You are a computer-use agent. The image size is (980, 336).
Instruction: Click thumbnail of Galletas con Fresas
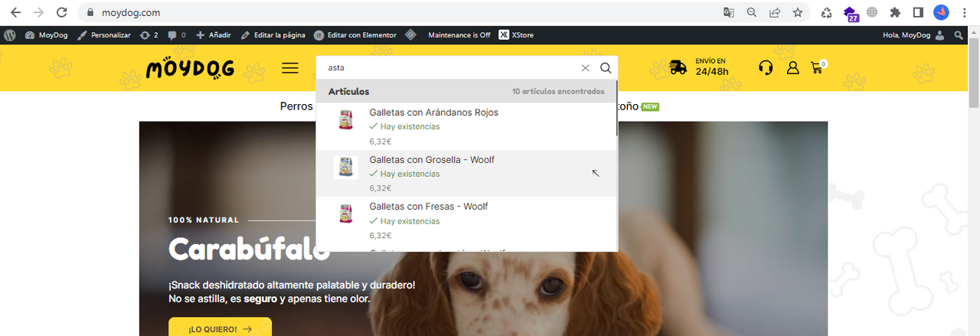345,214
